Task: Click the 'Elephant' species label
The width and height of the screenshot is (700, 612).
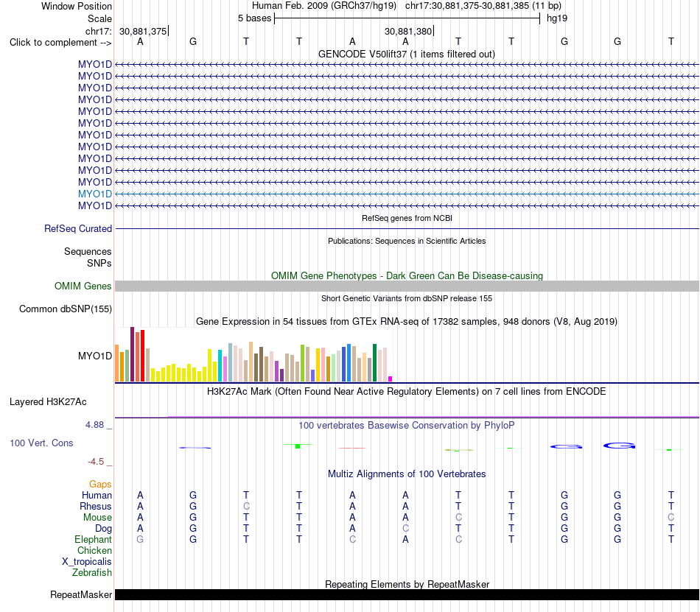Action: click(93, 539)
